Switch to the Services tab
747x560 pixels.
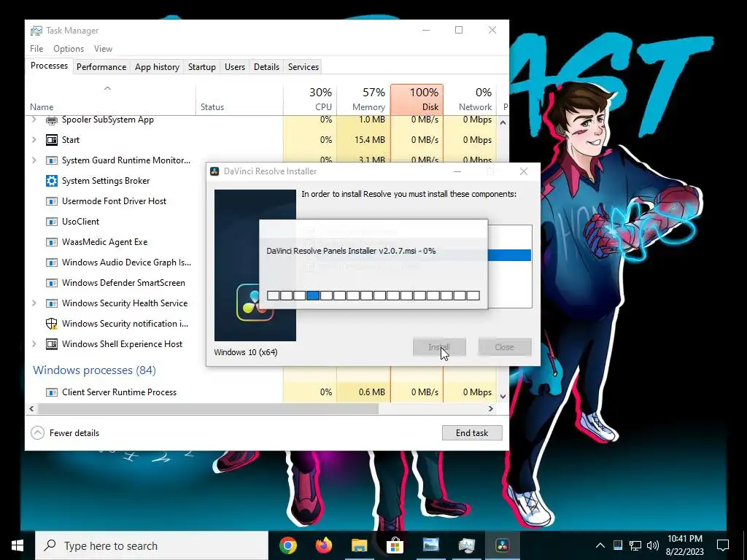pos(303,67)
